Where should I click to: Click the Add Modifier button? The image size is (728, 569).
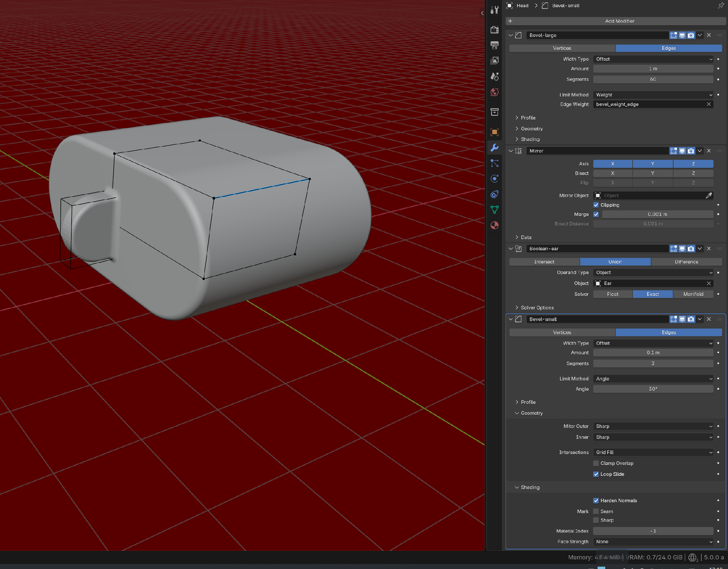click(x=619, y=21)
